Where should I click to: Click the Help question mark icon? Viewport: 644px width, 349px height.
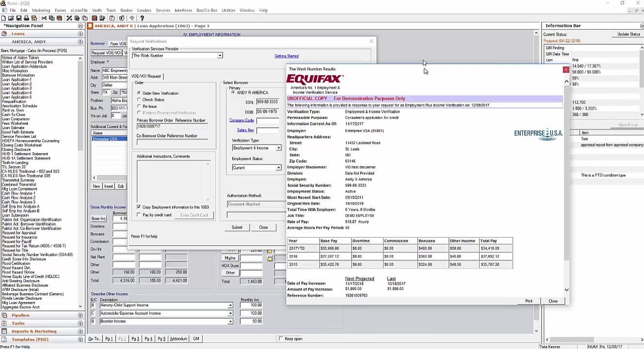(142, 18)
